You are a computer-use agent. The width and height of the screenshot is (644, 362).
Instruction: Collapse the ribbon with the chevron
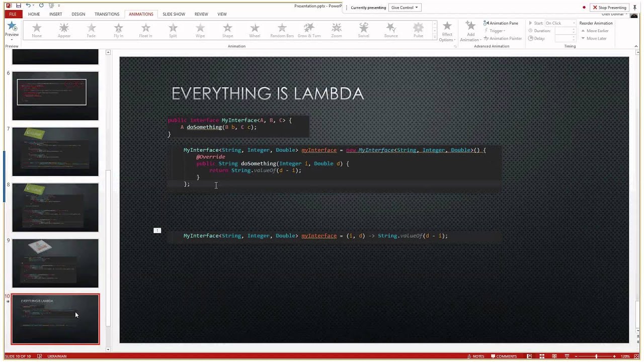[636, 46]
